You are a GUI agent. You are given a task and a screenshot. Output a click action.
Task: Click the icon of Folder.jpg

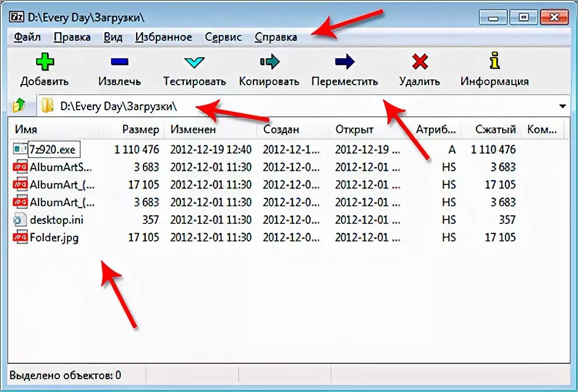pyautogui.click(x=20, y=237)
